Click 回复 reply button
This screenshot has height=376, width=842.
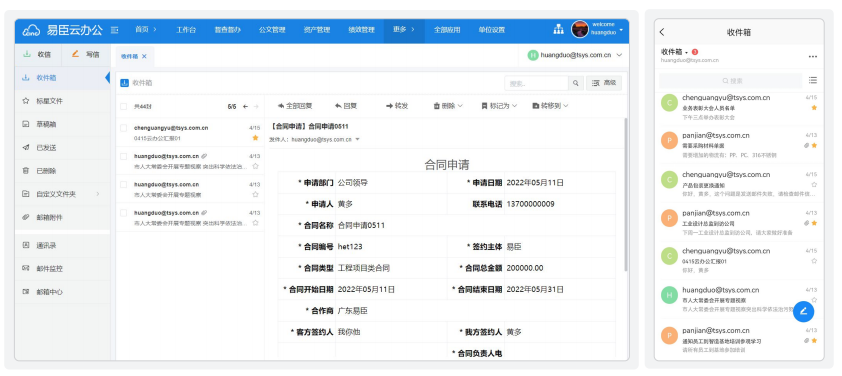[346, 106]
